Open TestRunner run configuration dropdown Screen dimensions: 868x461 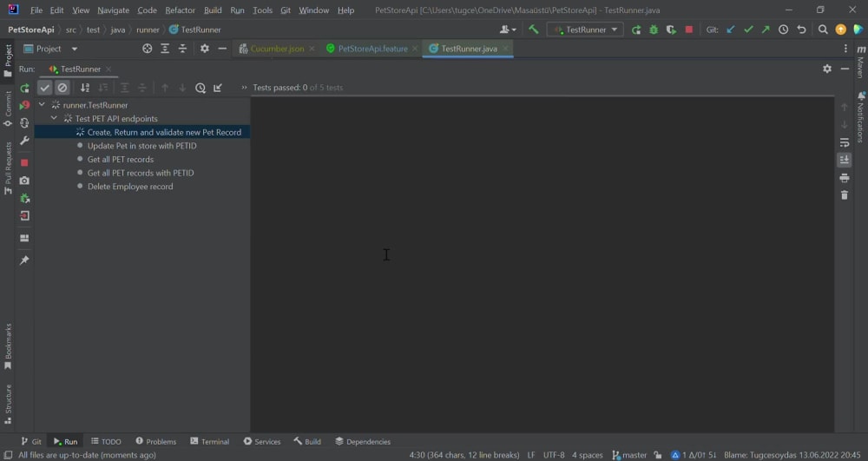pyautogui.click(x=585, y=30)
